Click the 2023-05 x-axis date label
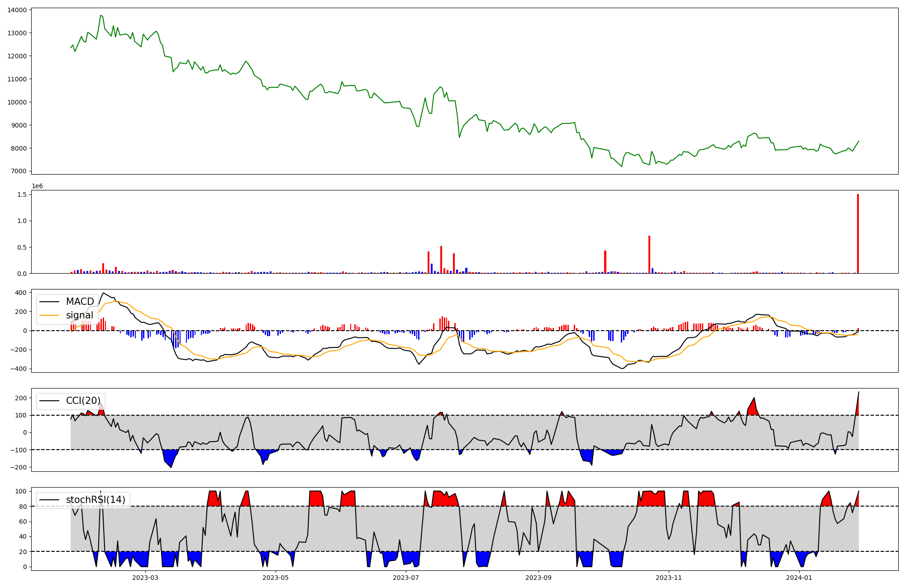Image resolution: width=905 pixels, height=588 pixels. click(x=276, y=578)
